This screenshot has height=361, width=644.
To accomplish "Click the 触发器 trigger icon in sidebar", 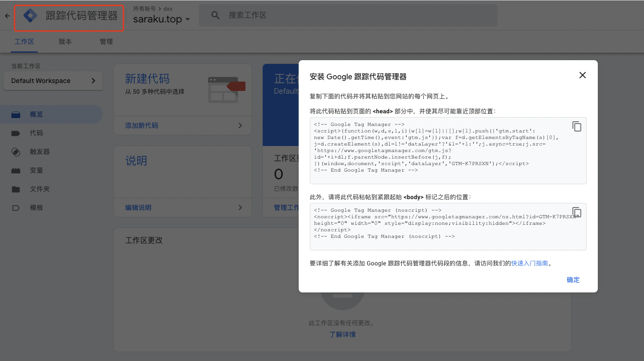I will tap(16, 152).
